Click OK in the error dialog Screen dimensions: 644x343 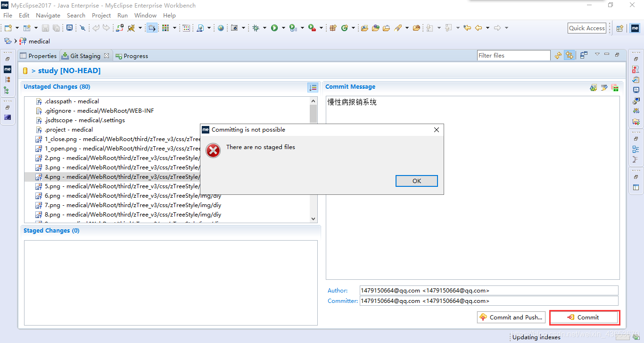[x=417, y=181]
